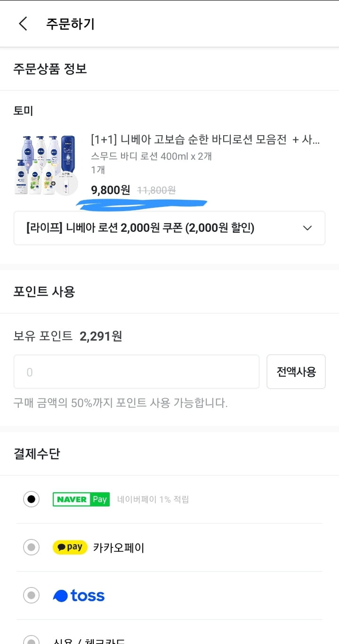339x644 pixels.
Task: Tap the NAVER Pay logo
Action: coord(81,499)
